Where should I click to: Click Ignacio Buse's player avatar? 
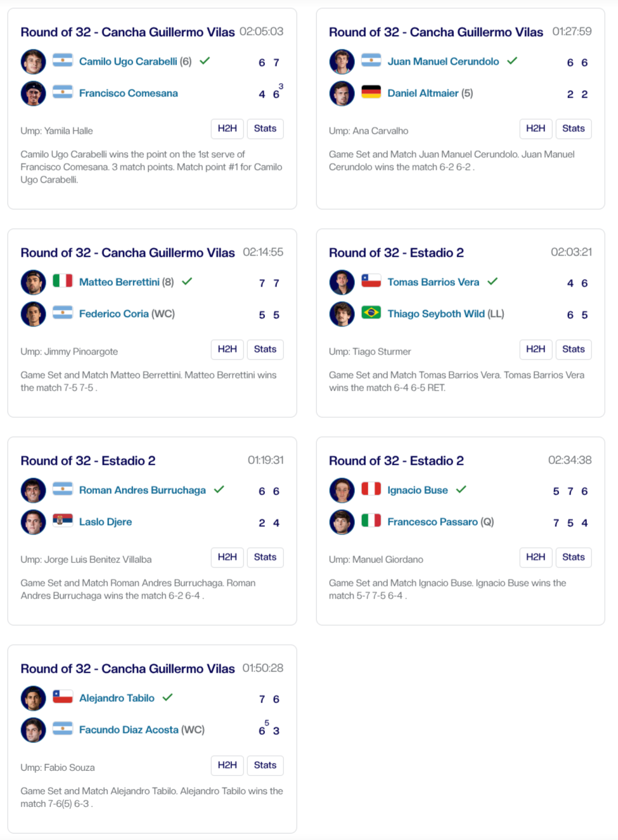pyautogui.click(x=342, y=490)
